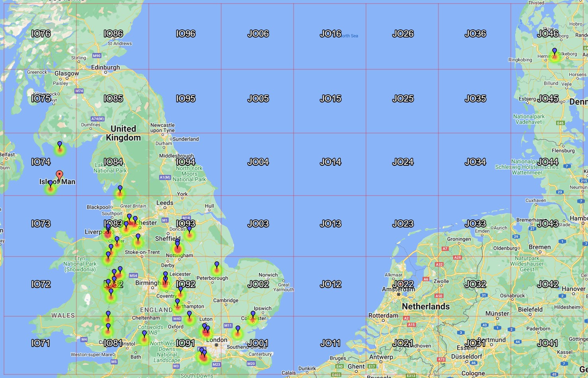The width and height of the screenshot is (588, 378).
Task: Click the M20 shield near Canterbury
Action: [x=251, y=363]
